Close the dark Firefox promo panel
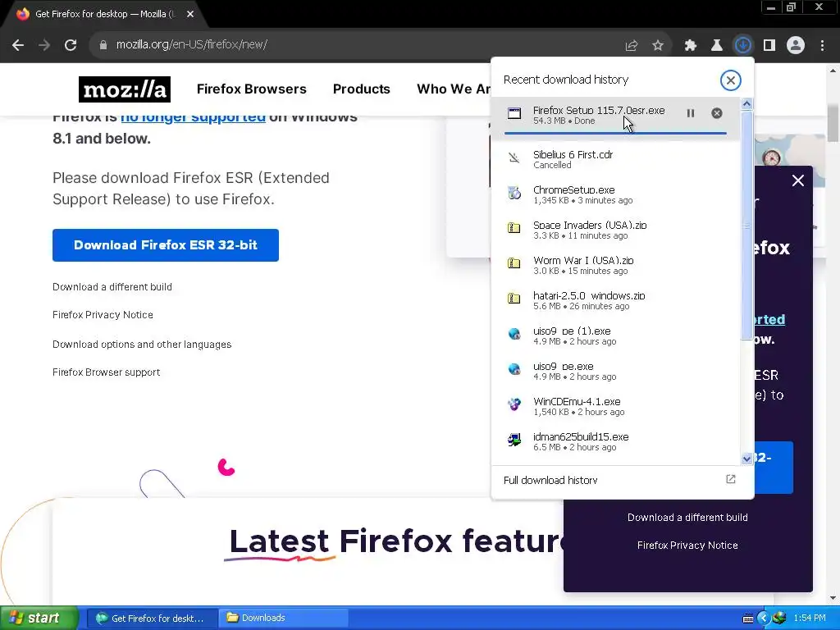The width and height of the screenshot is (840, 630). [x=797, y=180]
